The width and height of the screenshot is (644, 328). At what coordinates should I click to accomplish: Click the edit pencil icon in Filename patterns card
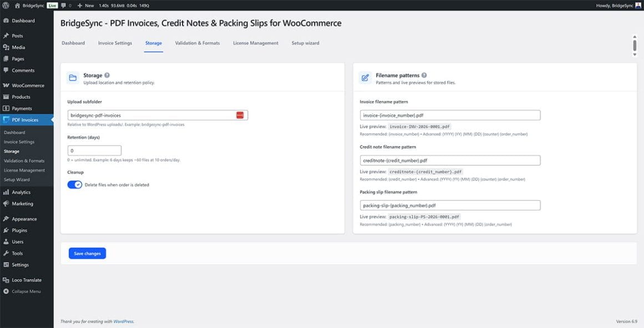365,78
